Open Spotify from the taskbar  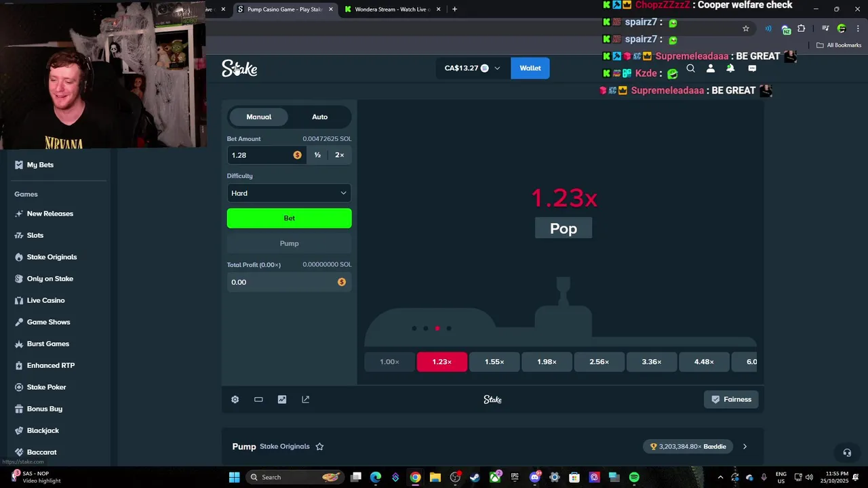[634, 477]
